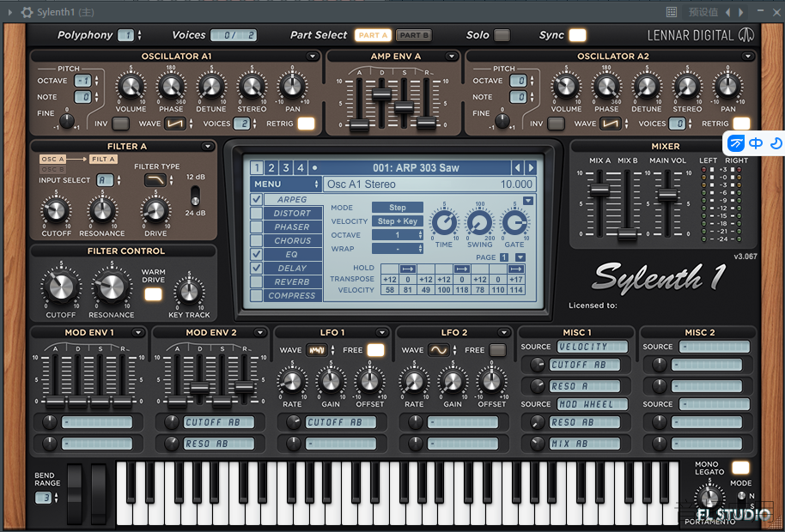Click the Filter A filter type icon
The height and width of the screenshot is (532, 785).
point(155,180)
